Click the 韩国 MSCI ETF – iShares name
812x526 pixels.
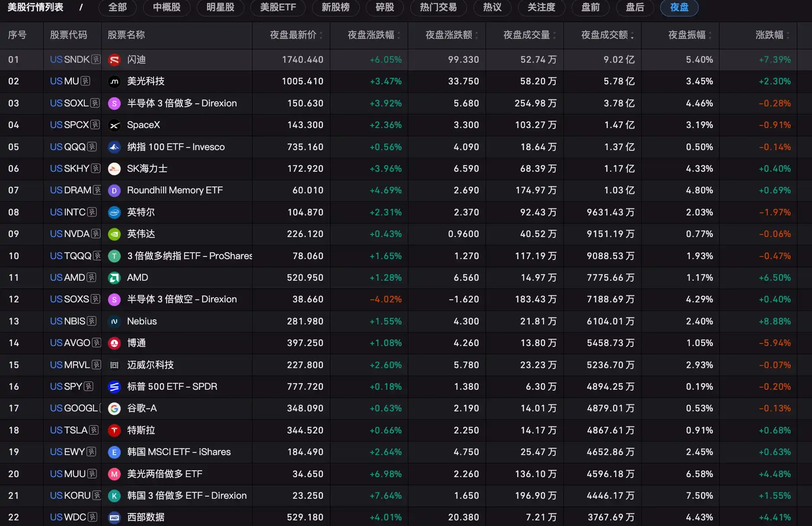coord(179,452)
